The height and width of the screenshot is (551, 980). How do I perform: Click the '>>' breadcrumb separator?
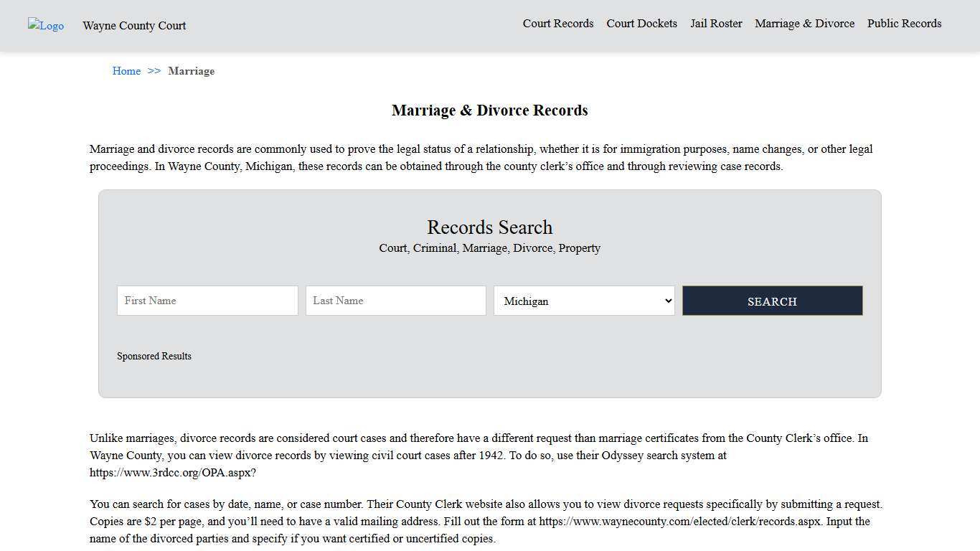click(153, 71)
